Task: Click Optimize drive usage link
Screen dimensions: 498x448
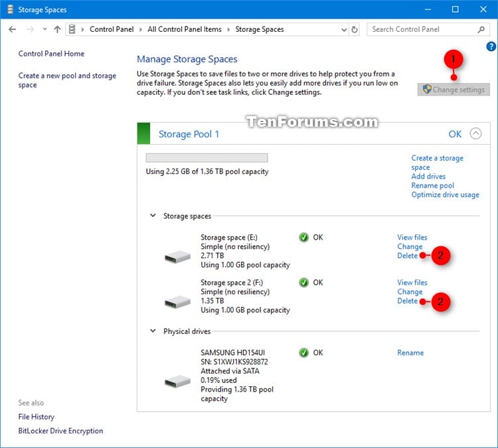Action: tap(445, 194)
